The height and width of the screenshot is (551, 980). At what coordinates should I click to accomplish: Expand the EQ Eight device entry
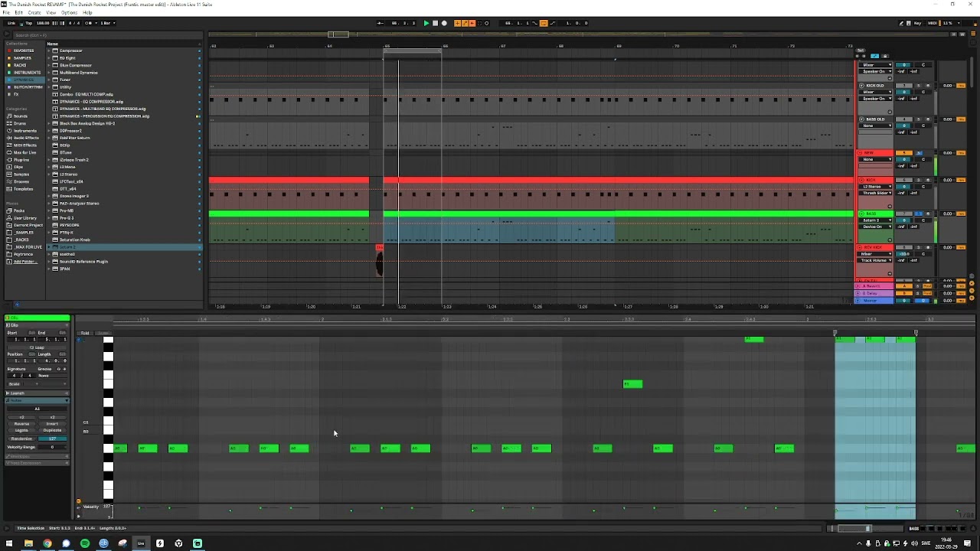(47, 58)
